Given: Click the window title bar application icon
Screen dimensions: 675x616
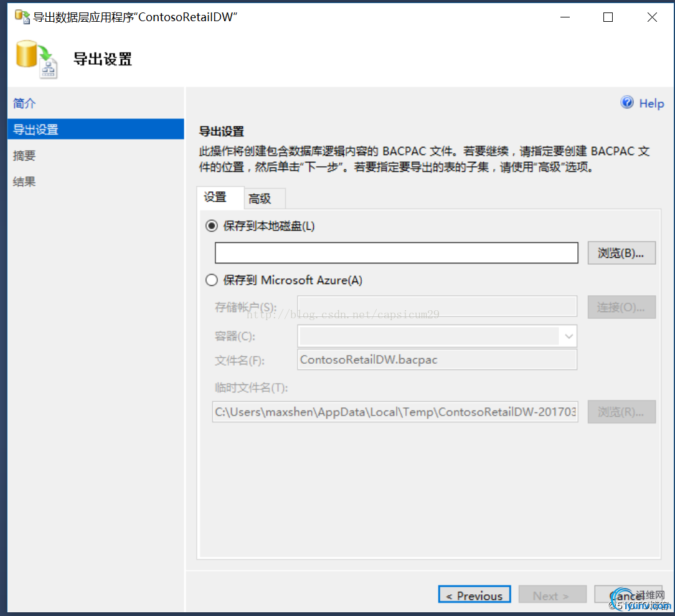Looking at the screenshot, I should tap(22, 17).
